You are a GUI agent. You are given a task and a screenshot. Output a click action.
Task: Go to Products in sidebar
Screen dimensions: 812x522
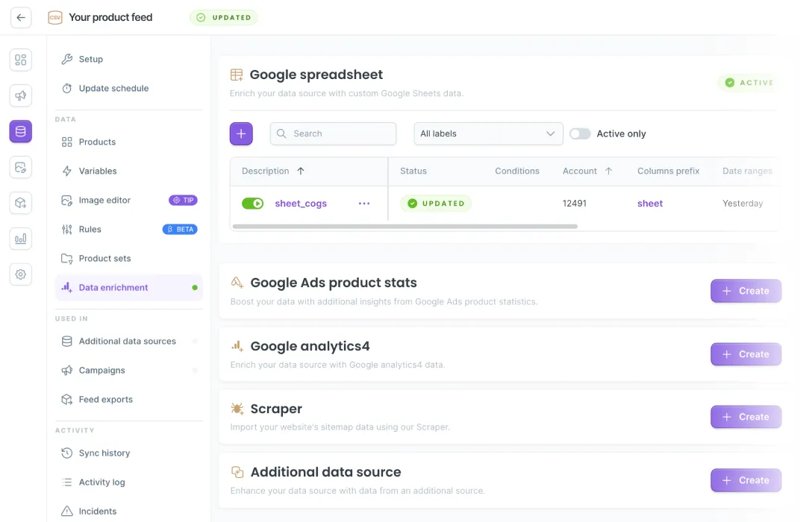click(129, 142)
